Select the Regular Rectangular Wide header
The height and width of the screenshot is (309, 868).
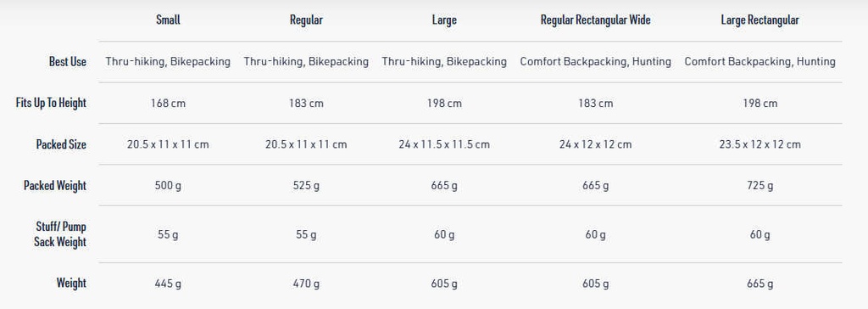(596, 20)
